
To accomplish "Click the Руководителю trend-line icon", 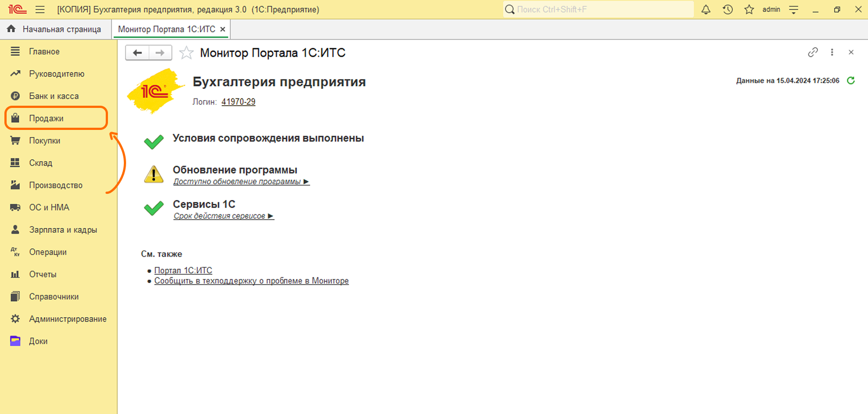I will click(x=15, y=74).
